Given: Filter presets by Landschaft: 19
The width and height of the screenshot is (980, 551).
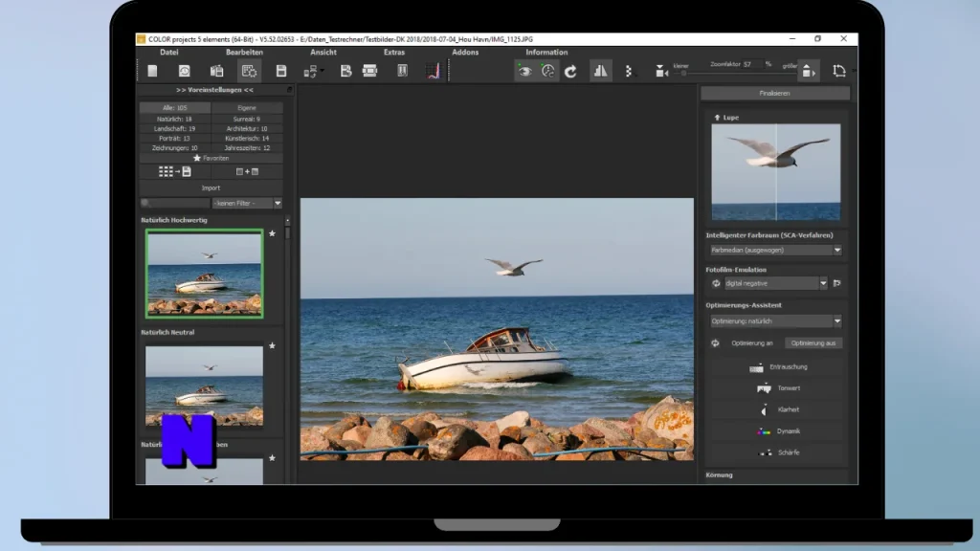Looking at the screenshot, I should [x=174, y=129].
